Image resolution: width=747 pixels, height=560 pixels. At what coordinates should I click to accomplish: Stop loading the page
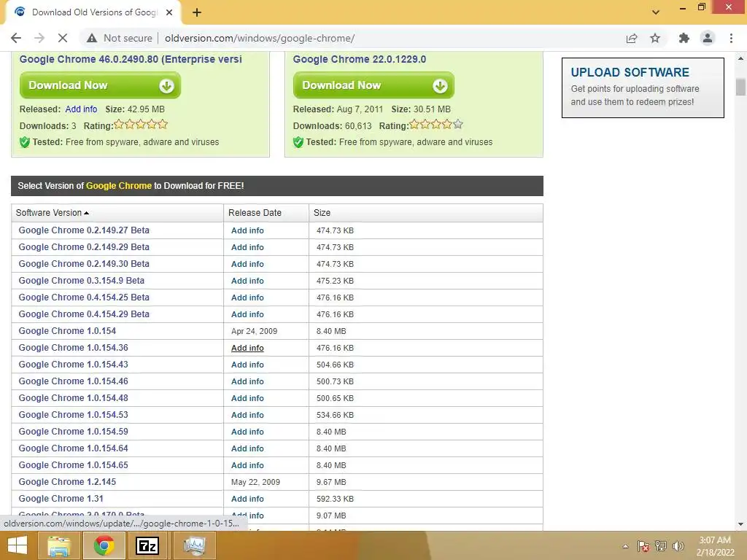tap(63, 38)
